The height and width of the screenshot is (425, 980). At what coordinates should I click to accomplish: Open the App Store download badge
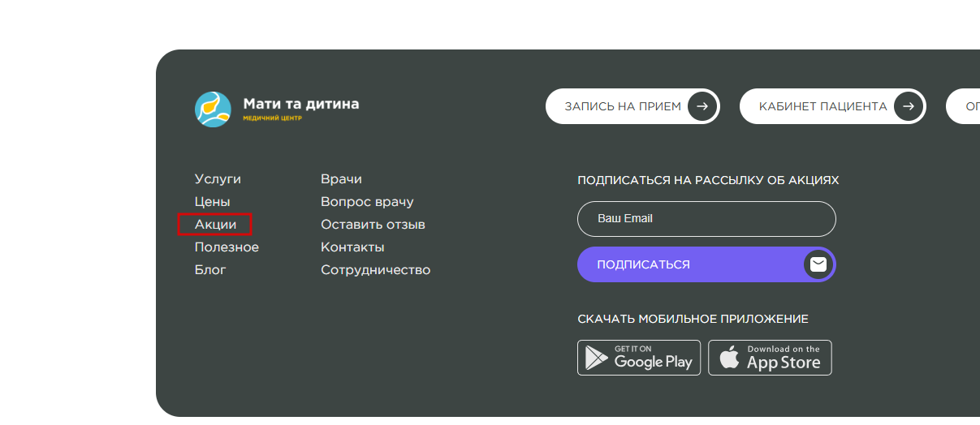click(x=771, y=358)
